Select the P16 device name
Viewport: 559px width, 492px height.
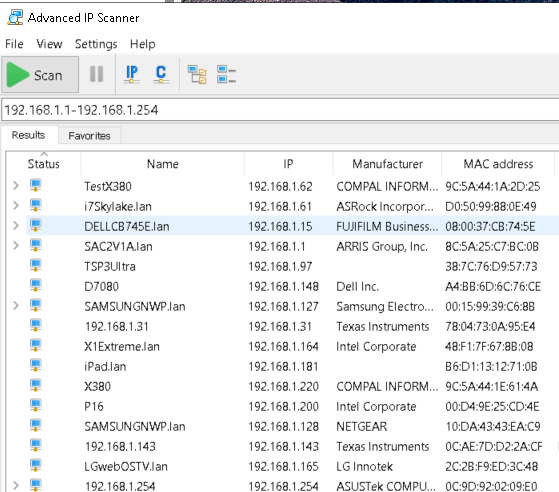(x=94, y=406)
